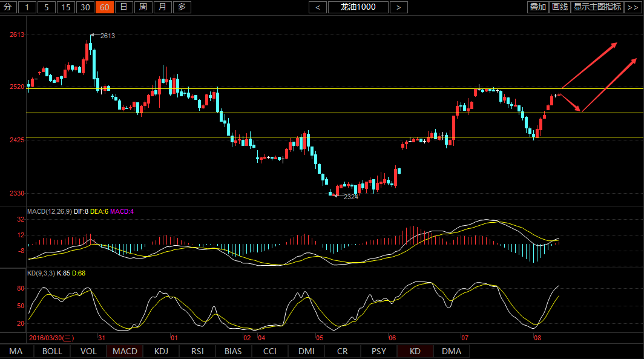Screen dimensions: 644x359
Task: Switch to the 15-minute timeframe
Action: point(66,7)
